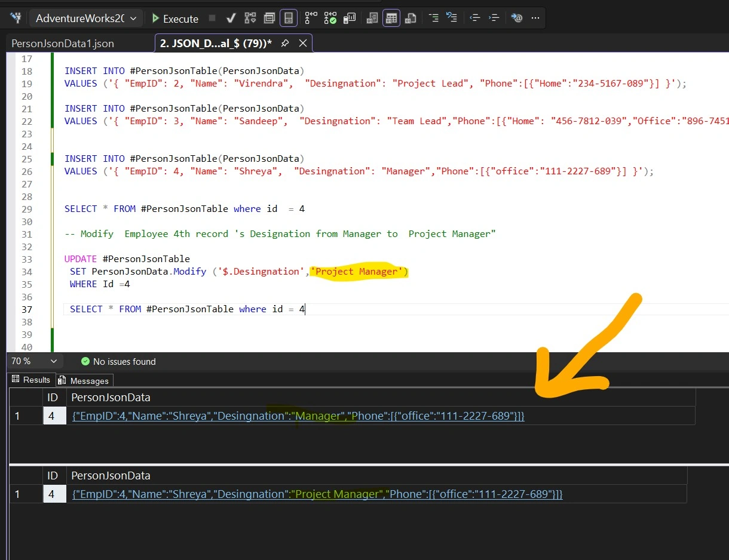Click the "Sandeep" VALUES line 22
This screenshot has width=729, height=560.
click(x=396, y=121)
